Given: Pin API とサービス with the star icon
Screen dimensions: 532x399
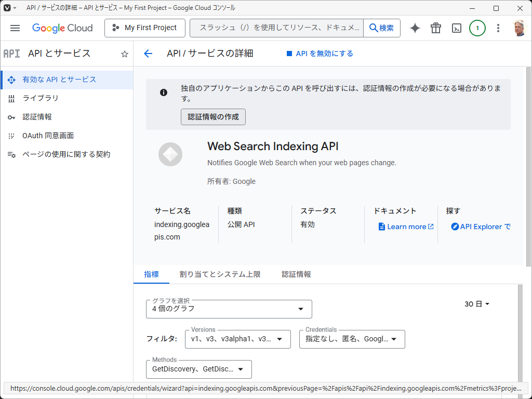Looking at the screenshot, I should coord(124,54).
